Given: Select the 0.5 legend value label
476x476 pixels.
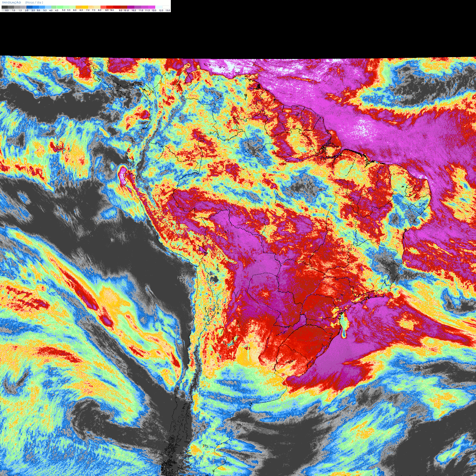Looking at the screenshot, I should pos(7,10).
